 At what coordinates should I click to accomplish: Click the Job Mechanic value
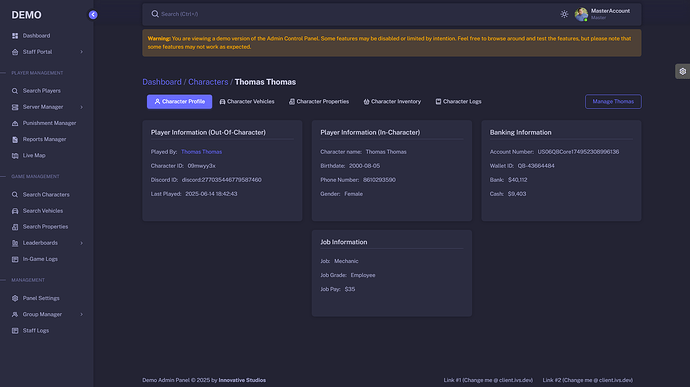346,262
